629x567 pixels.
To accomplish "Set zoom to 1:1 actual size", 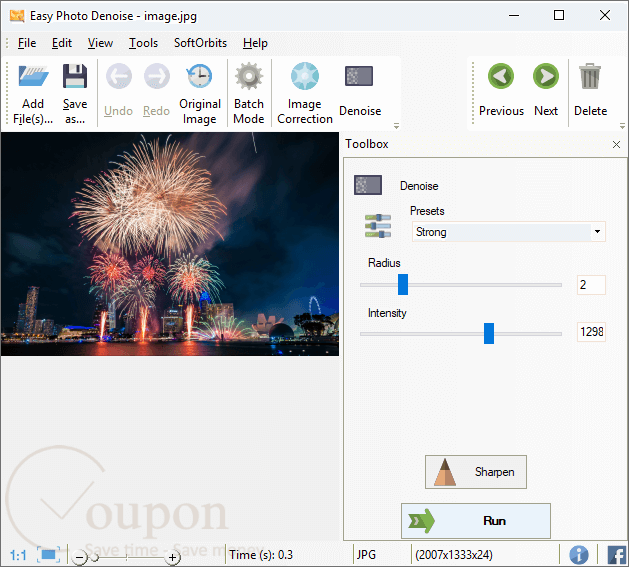I will click(x=18, y=555).
